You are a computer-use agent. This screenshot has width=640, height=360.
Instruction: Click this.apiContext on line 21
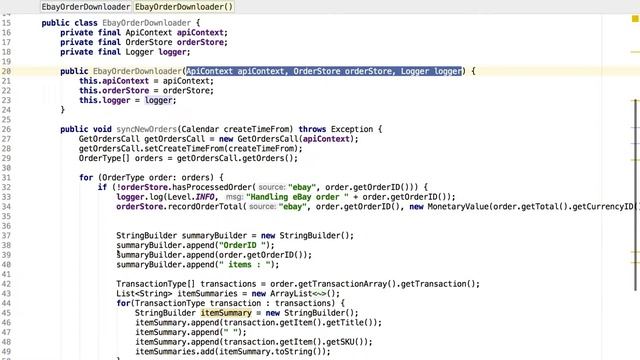(114, 81)
